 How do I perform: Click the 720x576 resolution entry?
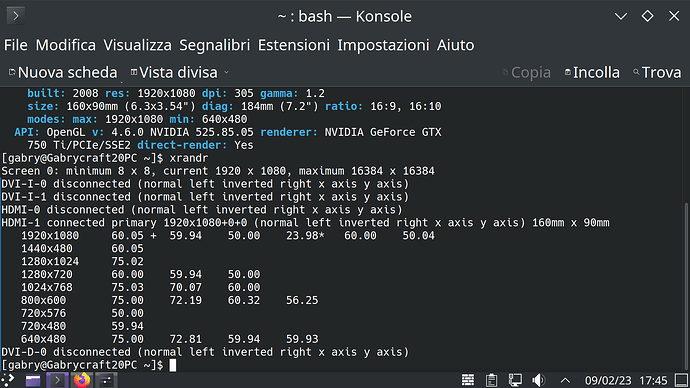tap(44, 313)
